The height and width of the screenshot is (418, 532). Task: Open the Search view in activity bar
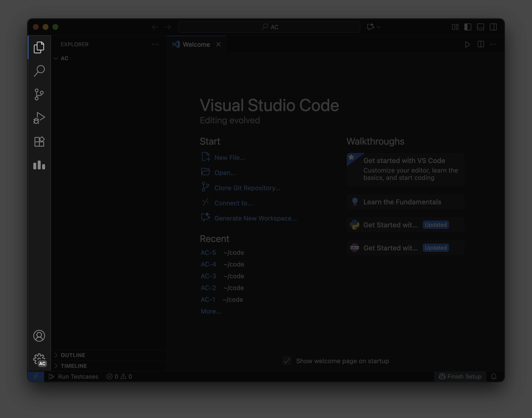(39, 71)
